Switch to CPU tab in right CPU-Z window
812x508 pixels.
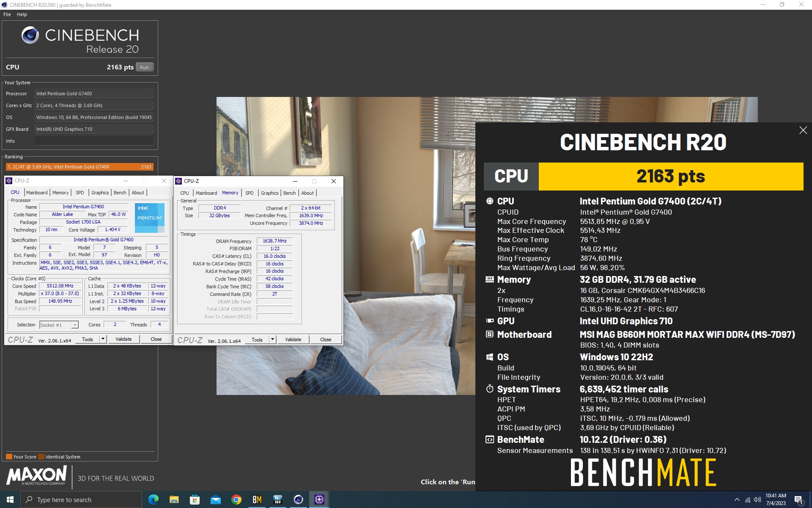click(185, 193)
